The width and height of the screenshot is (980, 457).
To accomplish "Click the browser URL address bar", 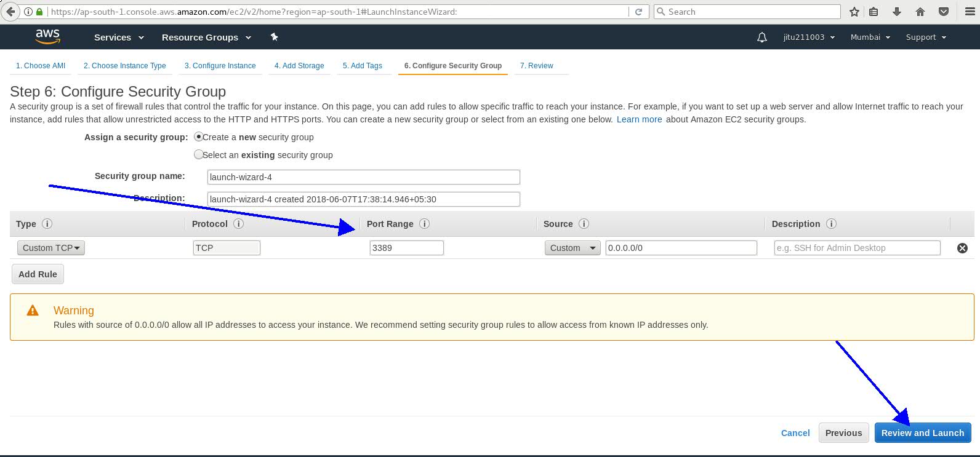I will pos(339,12).
